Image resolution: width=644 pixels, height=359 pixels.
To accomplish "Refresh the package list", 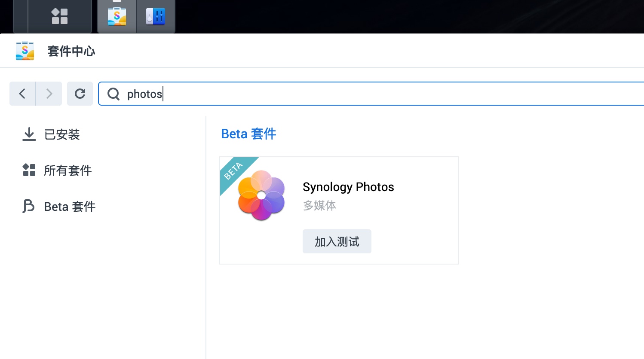I will (80, 94).
